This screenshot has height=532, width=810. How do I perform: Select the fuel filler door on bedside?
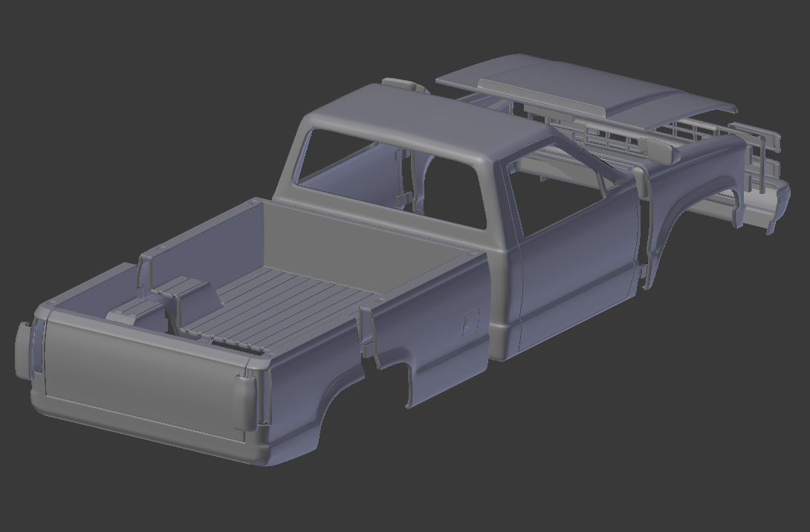(x=470, y=322)
